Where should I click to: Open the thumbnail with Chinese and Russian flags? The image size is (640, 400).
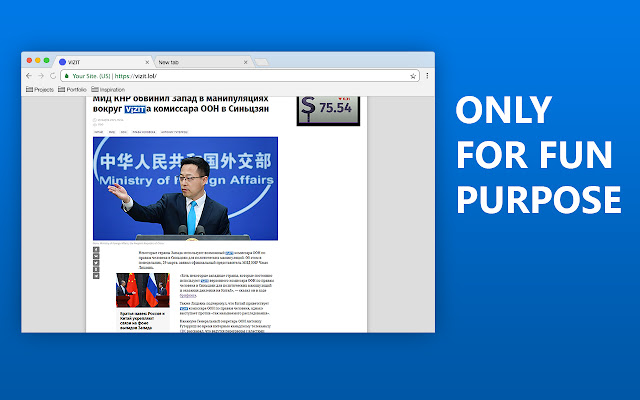(x=143, y=290)
